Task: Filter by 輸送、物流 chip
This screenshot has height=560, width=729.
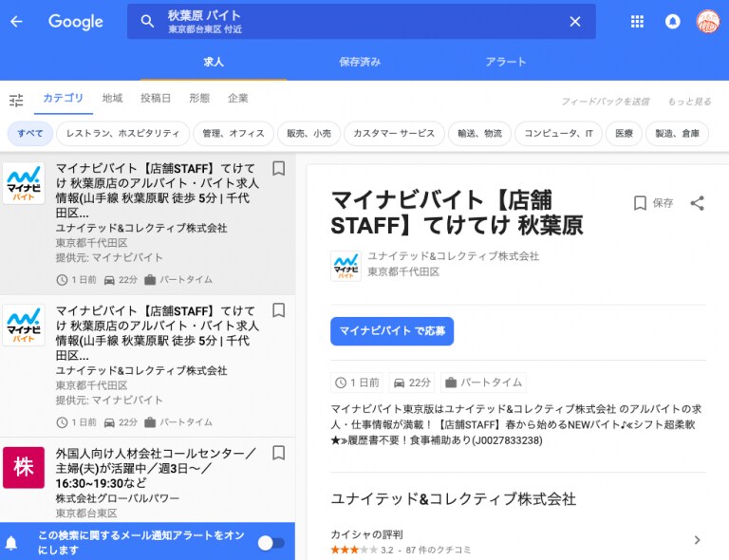Action: (479, 134)
